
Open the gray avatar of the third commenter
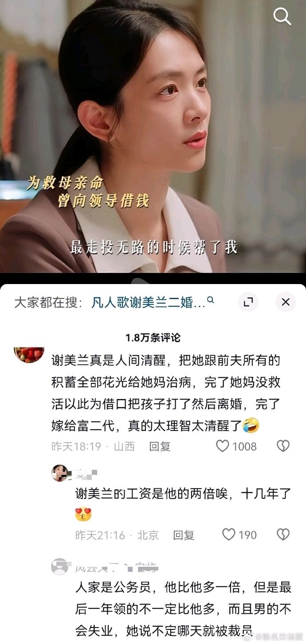(x=60, y=567)
